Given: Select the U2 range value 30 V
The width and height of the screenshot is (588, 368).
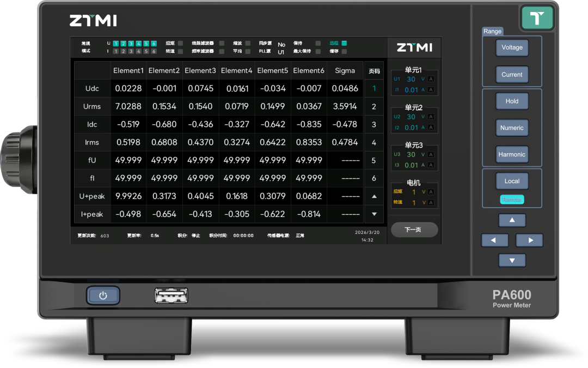Looking at the screenshot, I should 411,117.
